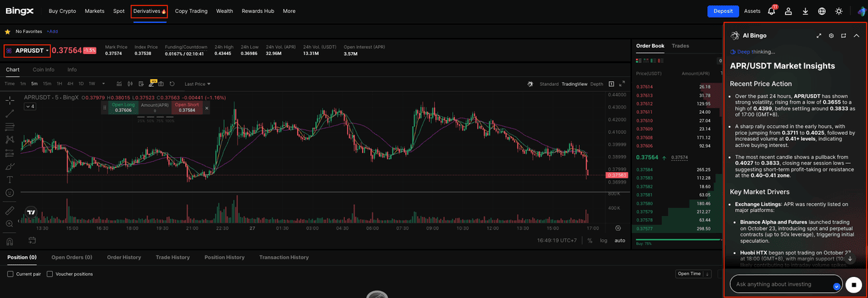
Task: Click the Deposit button
Action: tap(723, 12)
